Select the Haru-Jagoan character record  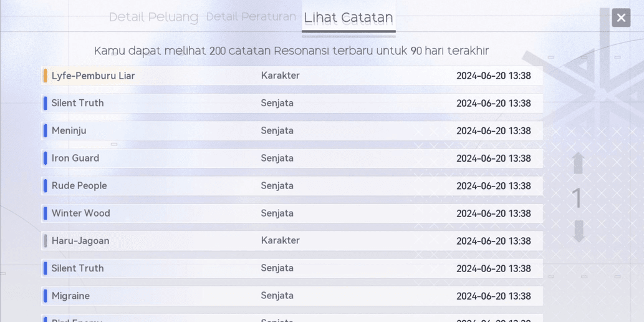tap(292, 241)
